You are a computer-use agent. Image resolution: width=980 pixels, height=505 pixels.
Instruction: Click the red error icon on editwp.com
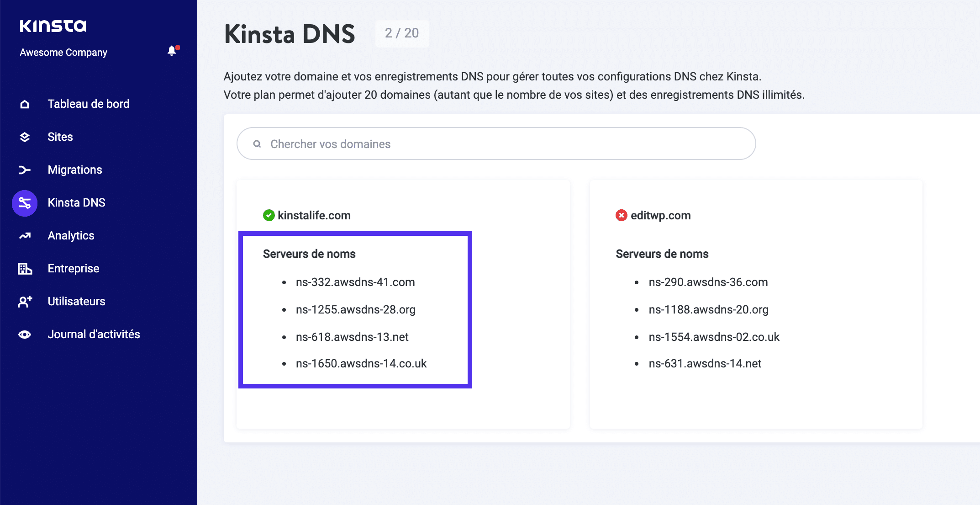coord(621,215)
